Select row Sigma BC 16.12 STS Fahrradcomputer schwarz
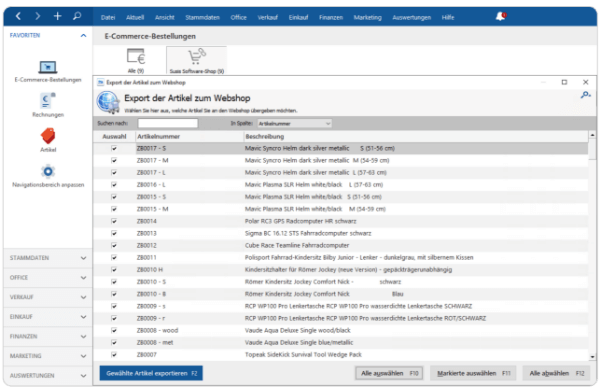The width and height of the screenshot is (600, 392). 341,233
